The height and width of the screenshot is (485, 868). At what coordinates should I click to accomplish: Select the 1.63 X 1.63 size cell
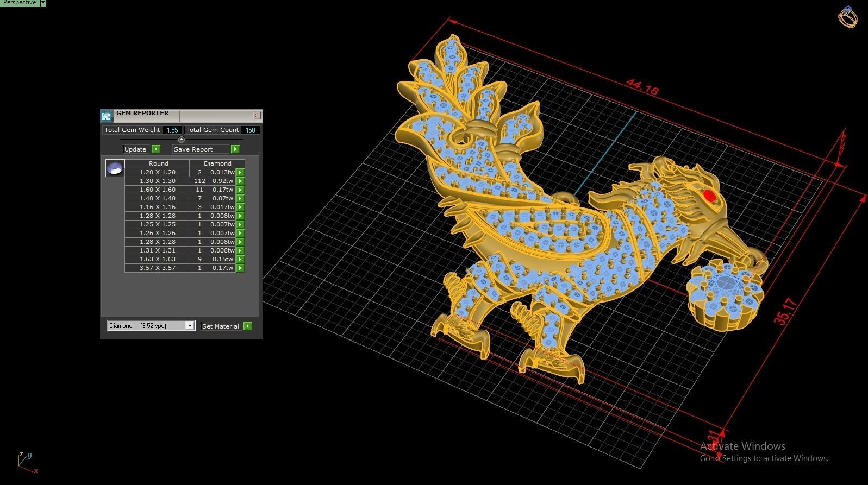pos(158,259)
